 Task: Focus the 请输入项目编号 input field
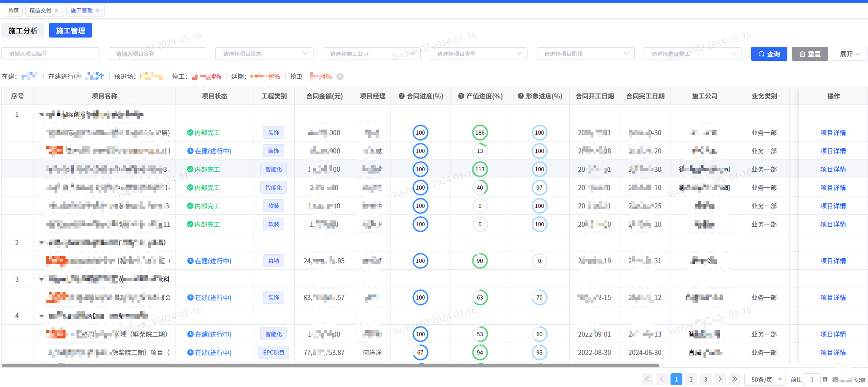click(50, 54)
